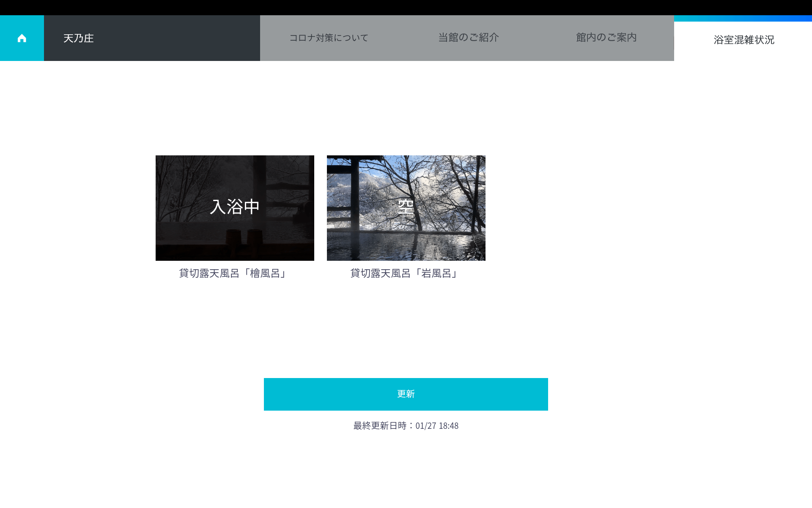Select the 浴室混雑状況 tab
The height and width of the screenshot is (508, 812).
click(x=743, y=40)
